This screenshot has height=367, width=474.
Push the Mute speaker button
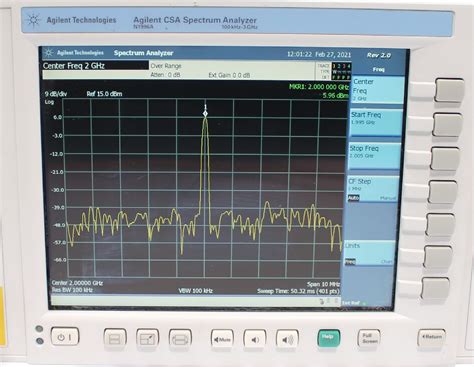click(222, 339)
